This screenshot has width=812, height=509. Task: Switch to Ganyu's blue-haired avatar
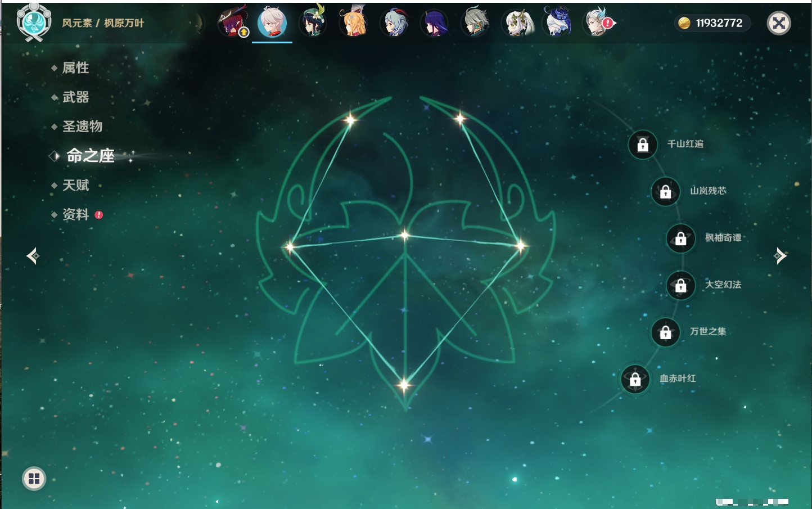[395, 22]
